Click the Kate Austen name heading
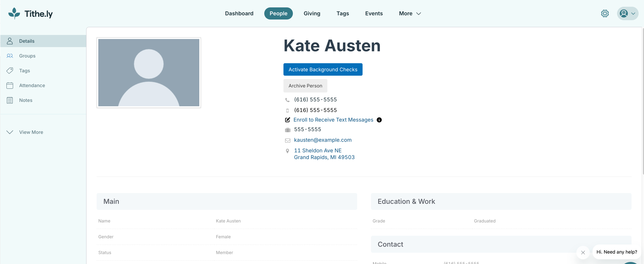 [332, 46]
